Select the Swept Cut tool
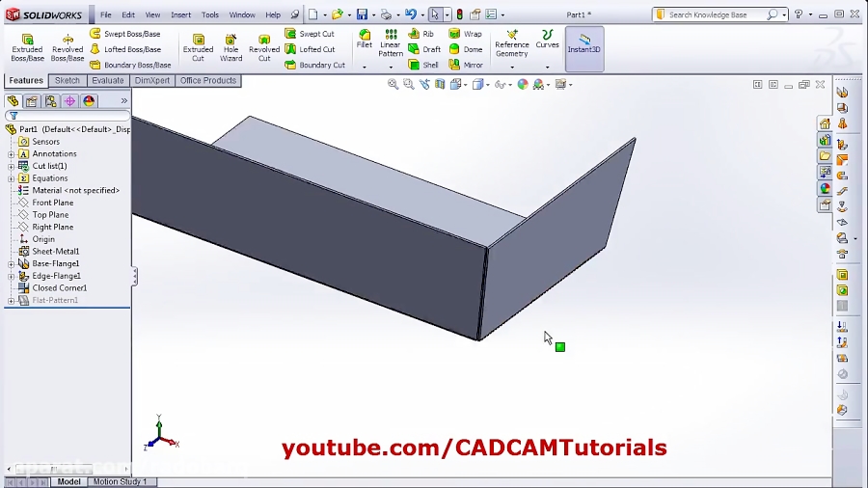The width and height of the screenshot is (868, 488). [x=310, y=34]
